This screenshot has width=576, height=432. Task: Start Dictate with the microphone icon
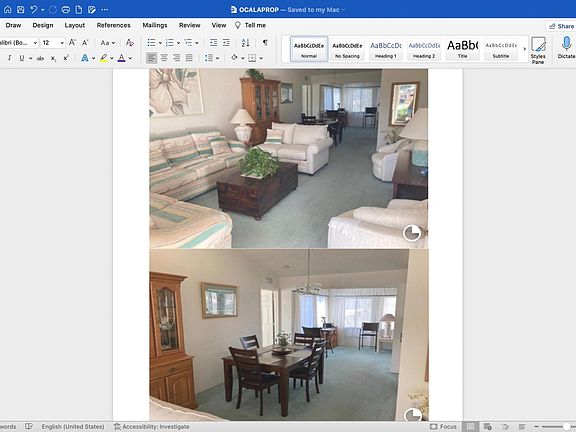pyautogui.click(x=566, y=48)
